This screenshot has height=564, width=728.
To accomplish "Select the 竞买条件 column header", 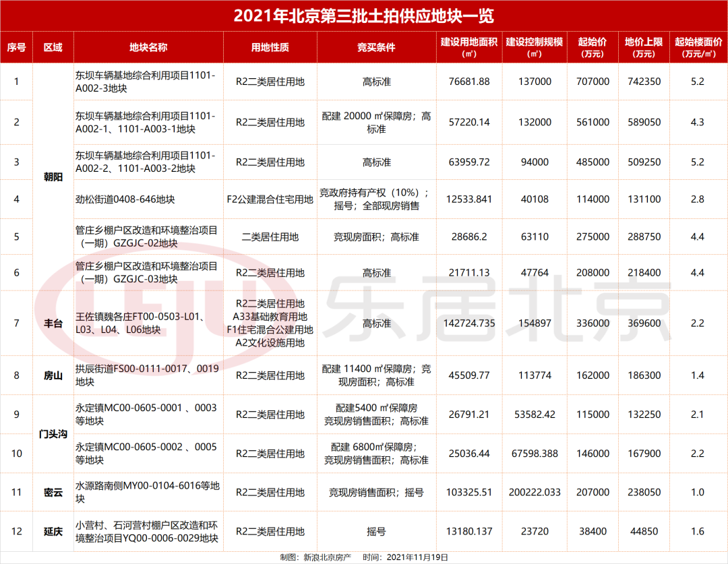I will point(376,47).
